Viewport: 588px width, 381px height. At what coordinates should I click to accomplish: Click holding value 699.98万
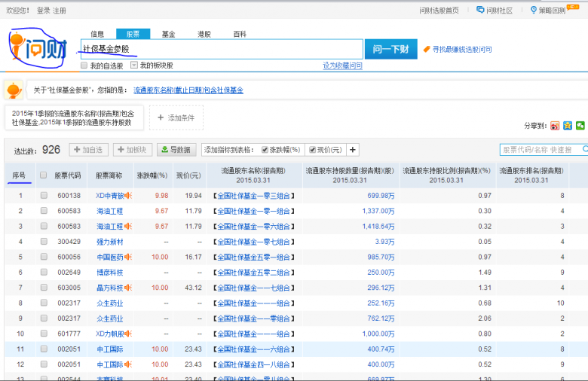tap(381, 196)
